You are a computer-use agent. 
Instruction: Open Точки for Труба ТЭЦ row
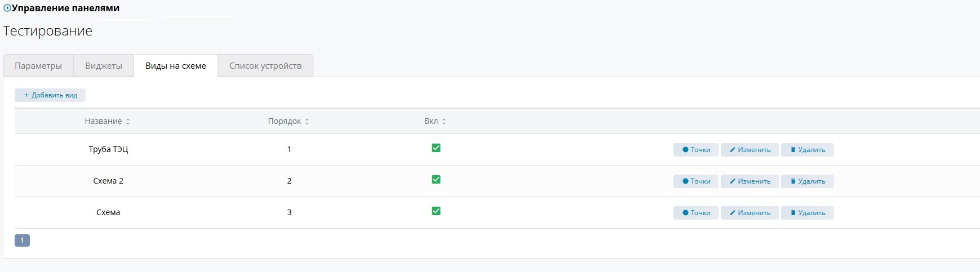tap(695, 150)
